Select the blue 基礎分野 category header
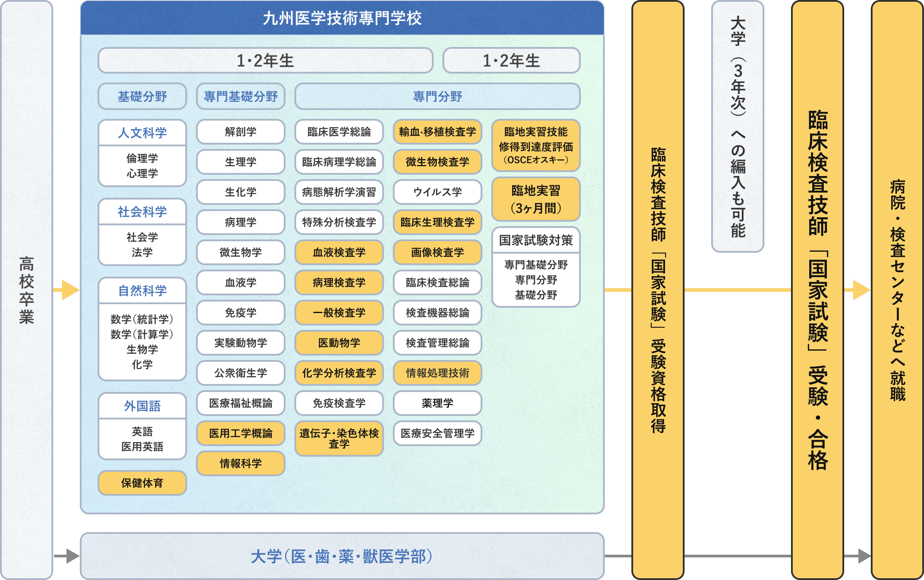Image resolution: width=924 pixels, height=580 pixels. pyautogui.click(x=142, y=96)
